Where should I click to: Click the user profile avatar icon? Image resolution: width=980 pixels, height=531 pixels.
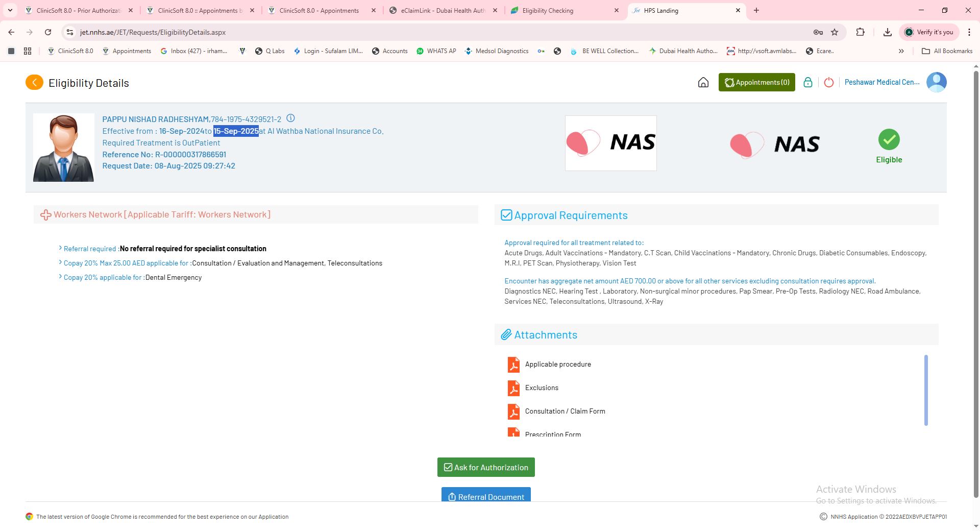click(x=936, y=82)
